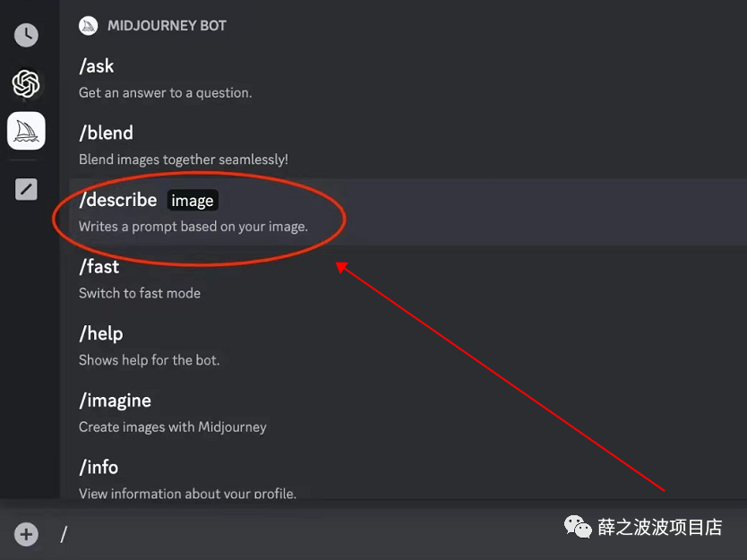The width and height of the screenshot is (747, 560).
Task: Click the pencil icon in the sidebar
Action: click(26, 189)
